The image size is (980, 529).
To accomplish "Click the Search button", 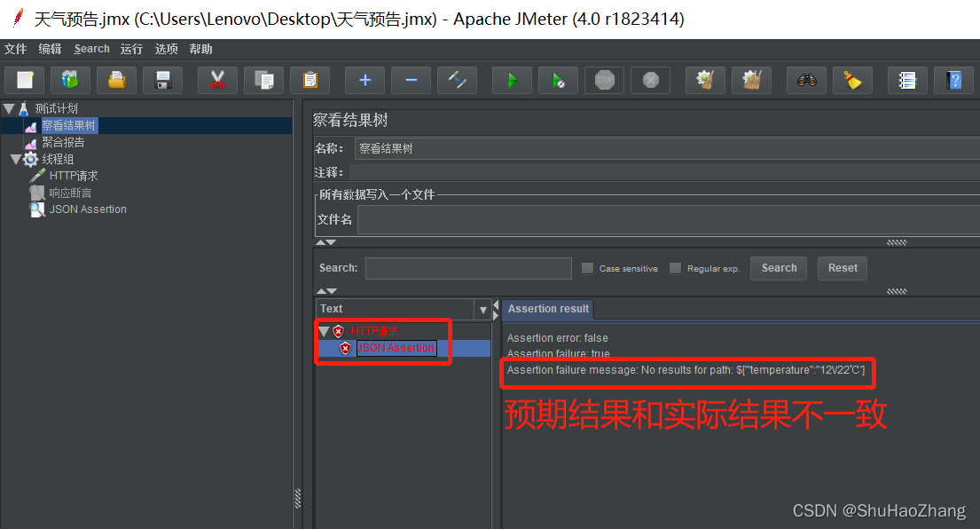I will click(x=779, y=268).
